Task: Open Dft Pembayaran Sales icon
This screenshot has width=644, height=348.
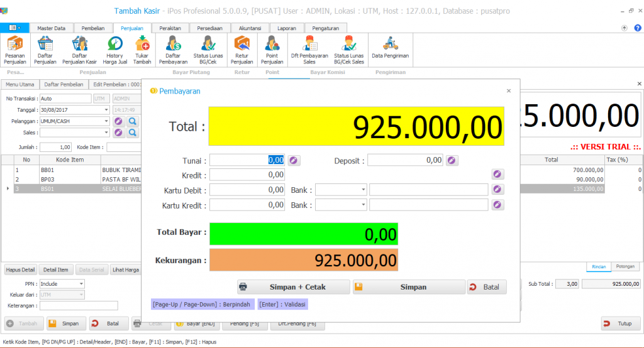Action: point(309,50)
